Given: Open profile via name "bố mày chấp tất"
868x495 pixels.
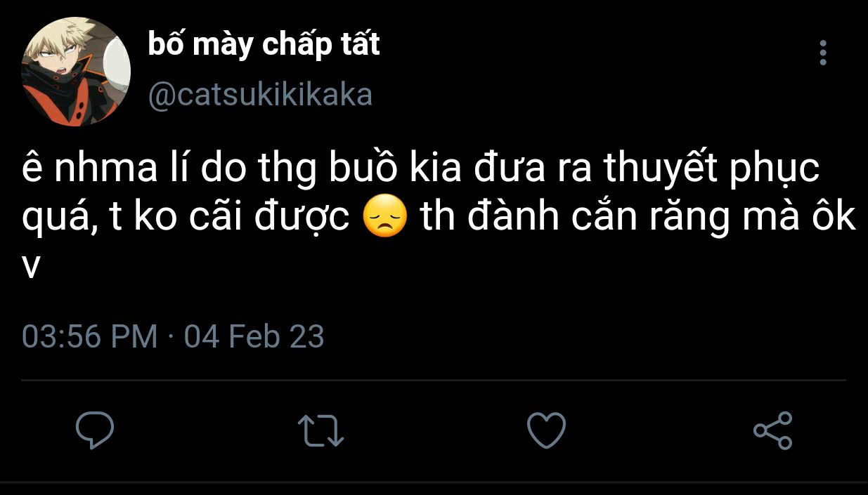Looking at the screenshot, I should pyautogui.click(x=264, y=45).
